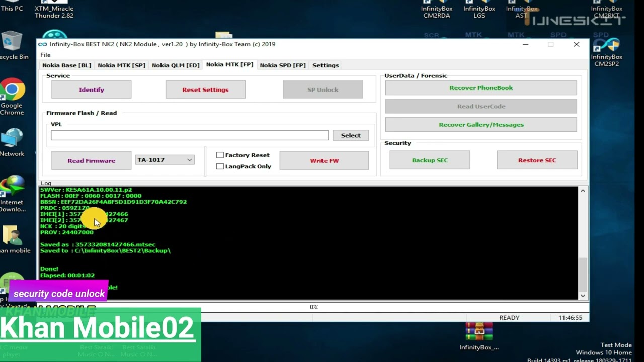This screenshot has width=644, height=362.
Task: Click the log scrollbar up arrow
Action: (583, 191)
